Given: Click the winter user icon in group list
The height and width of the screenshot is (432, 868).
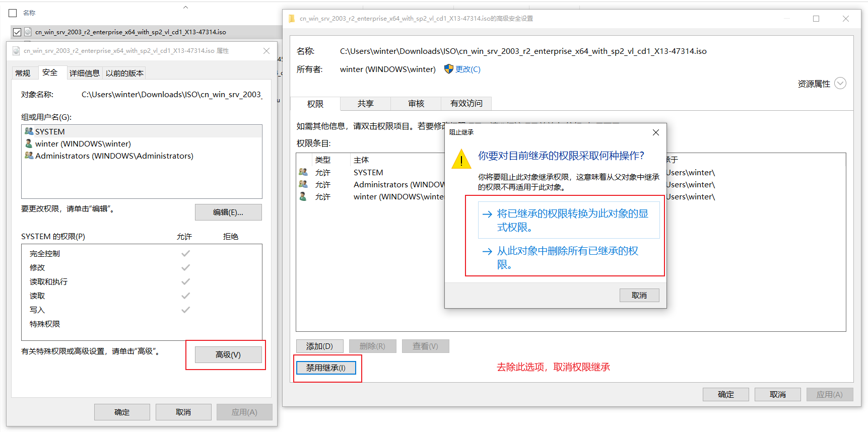Looking at the screenshot, I should coord(29,143).
